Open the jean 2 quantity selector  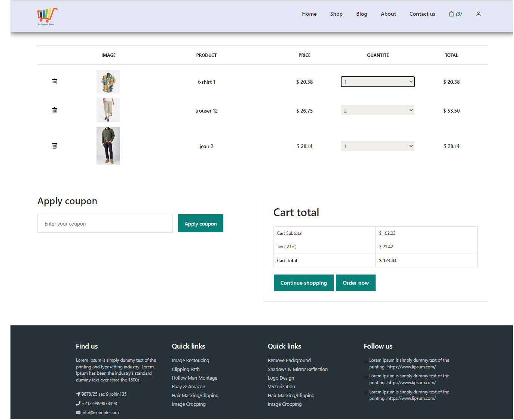[x=377, y=146]
